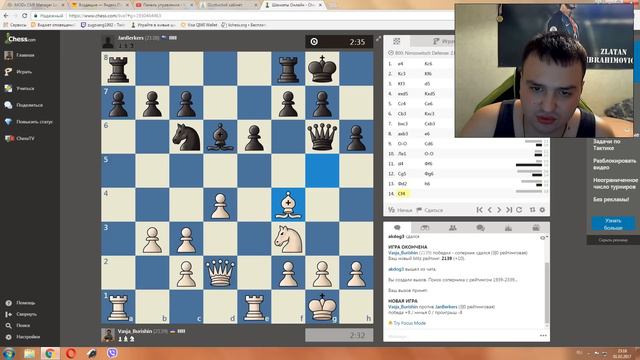640x360 pixels.
Task: Click the blue learn more button in ad panel
Action: 613,224
